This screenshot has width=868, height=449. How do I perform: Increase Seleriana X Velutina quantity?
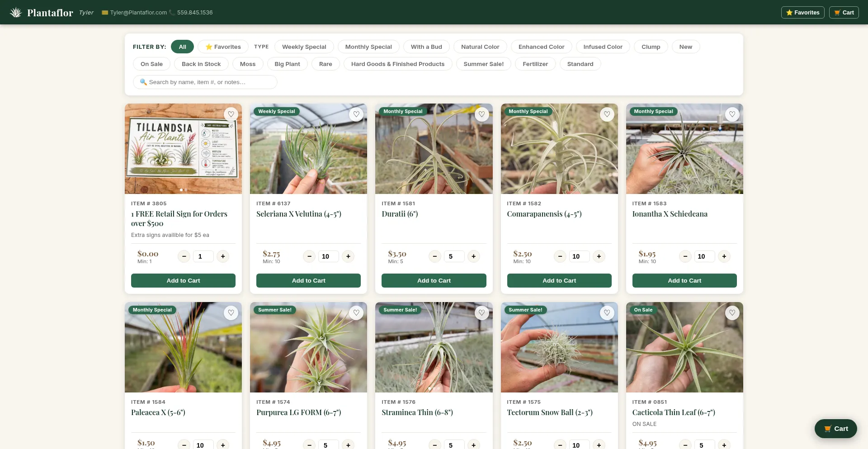pyautogui.click(x=348, y=256)
